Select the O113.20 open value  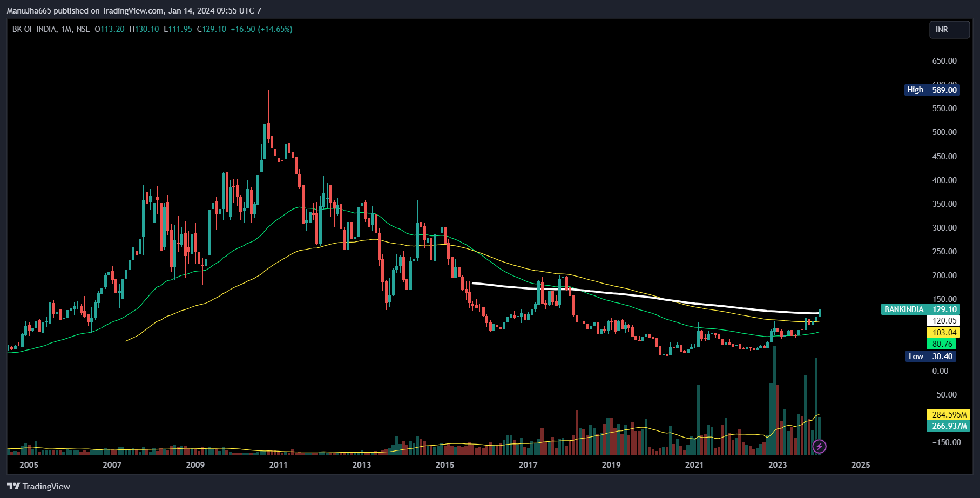click(110, 29)
